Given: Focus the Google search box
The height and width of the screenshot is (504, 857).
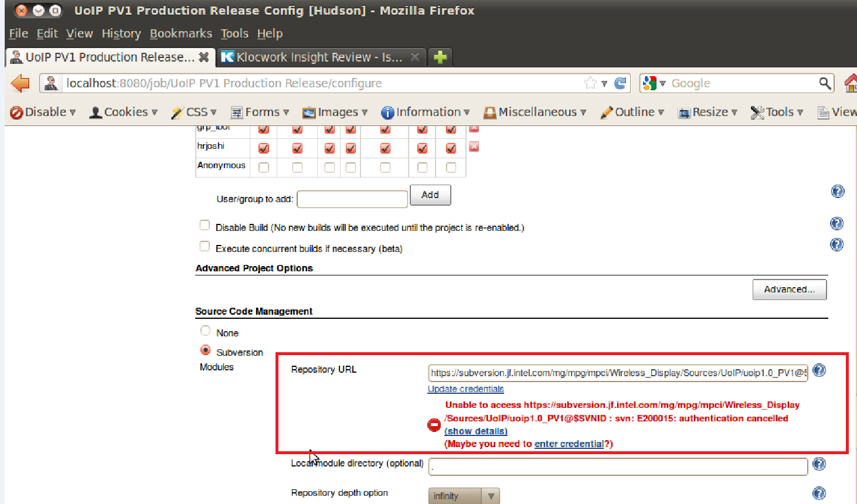Looking at the screenshot, I should (743, 83).
